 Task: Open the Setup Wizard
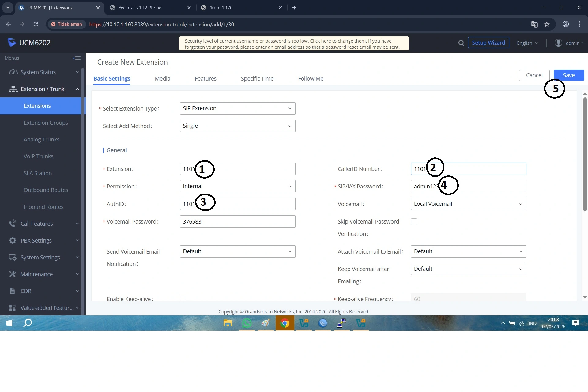tap(488, 43)
